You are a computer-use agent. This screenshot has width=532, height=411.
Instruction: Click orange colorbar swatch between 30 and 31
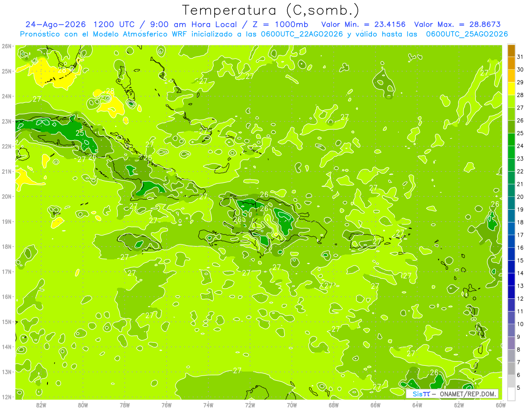point(512,63)
